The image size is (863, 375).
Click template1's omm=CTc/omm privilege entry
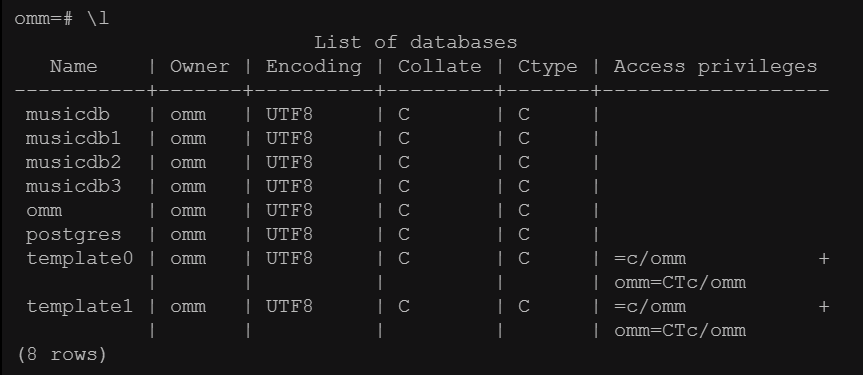point(680,330)
